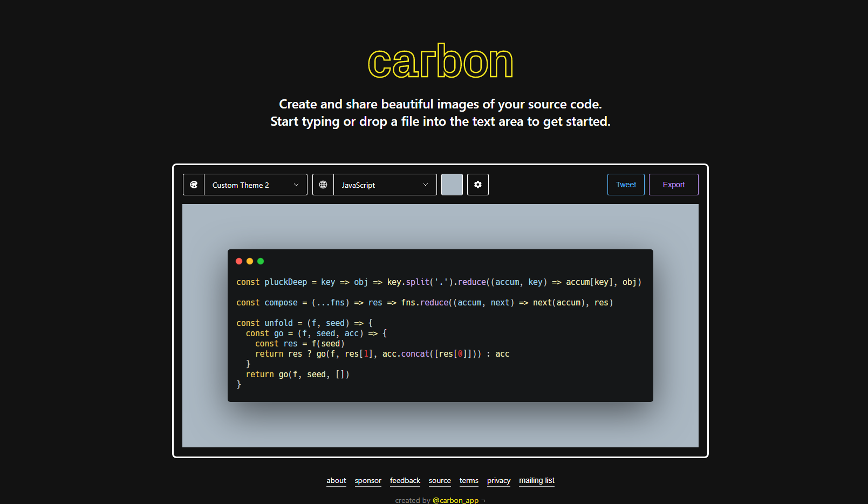Click the 'const unfold' code line
This screenshot has height=504, width=868.
pos(304,323)
